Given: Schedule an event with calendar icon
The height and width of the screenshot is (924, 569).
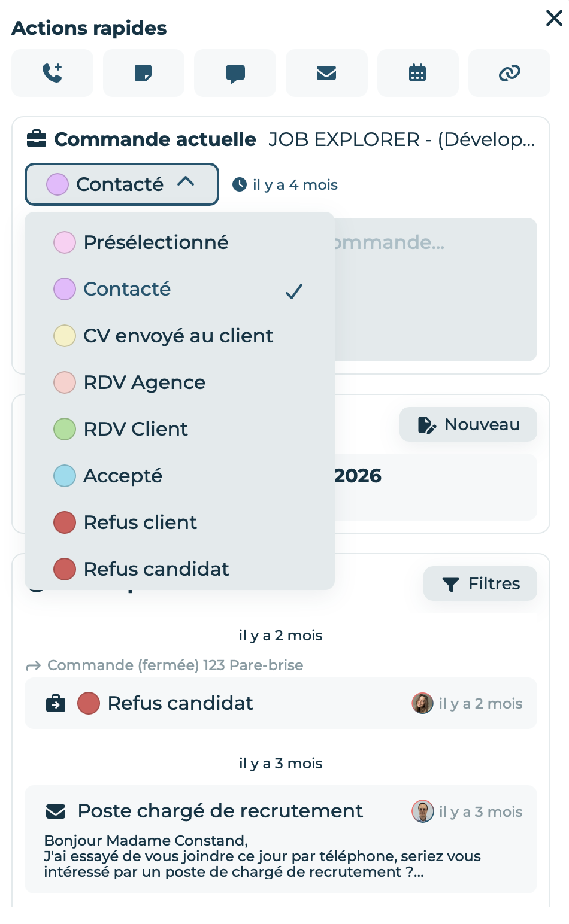Looking at the screenshot, I should pyautogui.click(x=417, y=73).
